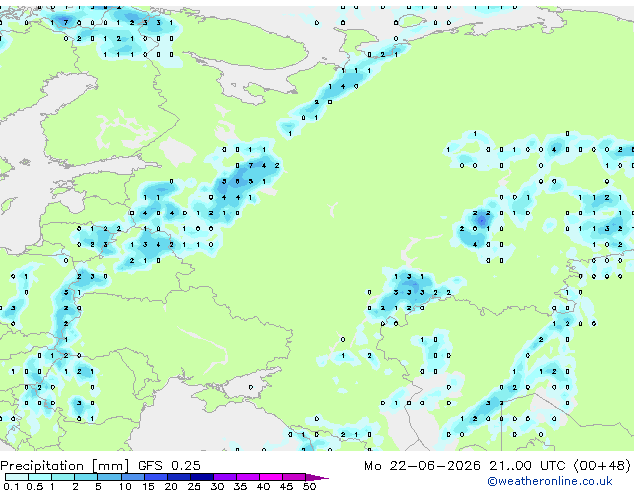Click the '21:00 UTC' time text
The image size is (634, 490).
point(527,466)
